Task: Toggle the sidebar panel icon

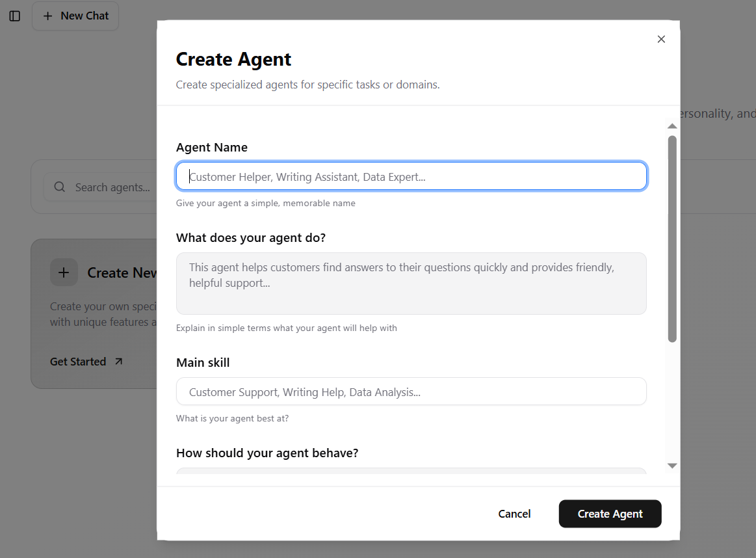Action: click(x=14, y=16)
